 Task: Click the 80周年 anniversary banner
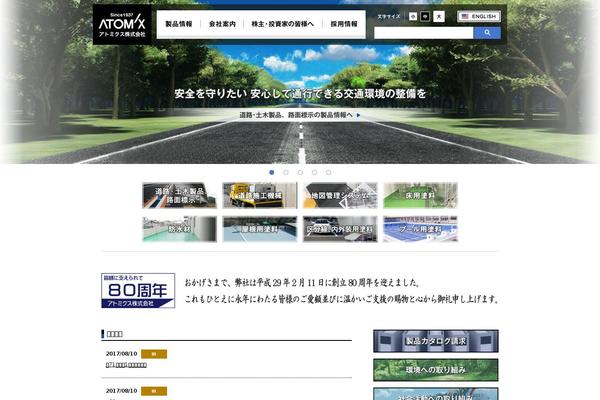[138, 291]
